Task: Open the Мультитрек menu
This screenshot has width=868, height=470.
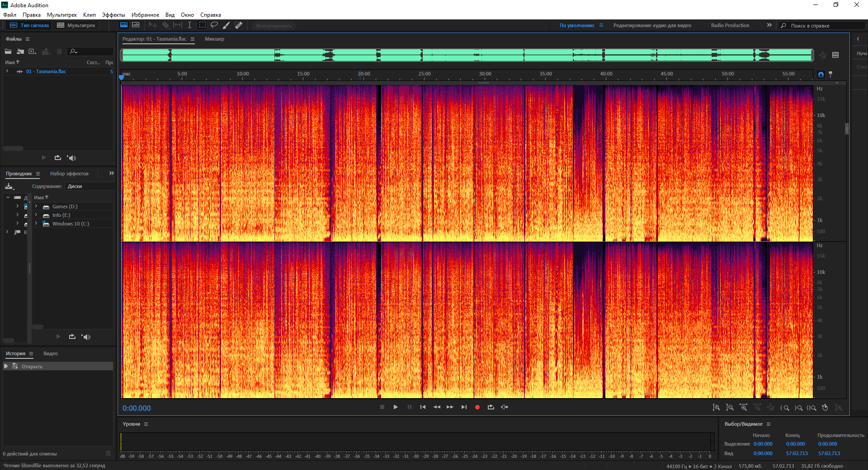Action: (62, 15)
